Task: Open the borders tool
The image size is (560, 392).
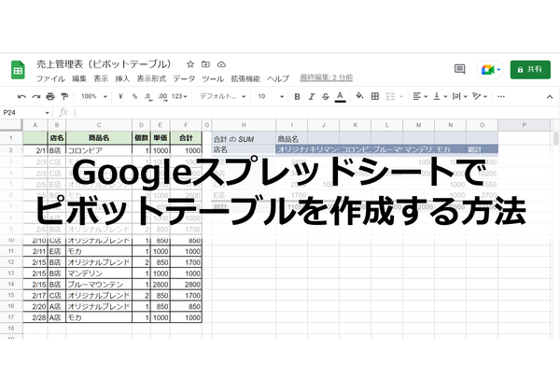Action: pyautogui.click(x=375, y=96)
